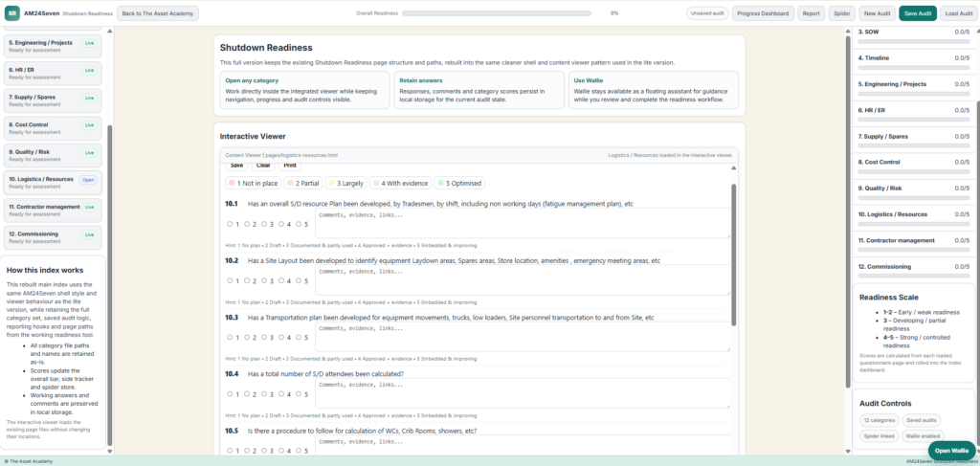
Task: Click Print in the content viewer
Action: tap(289, 166)
